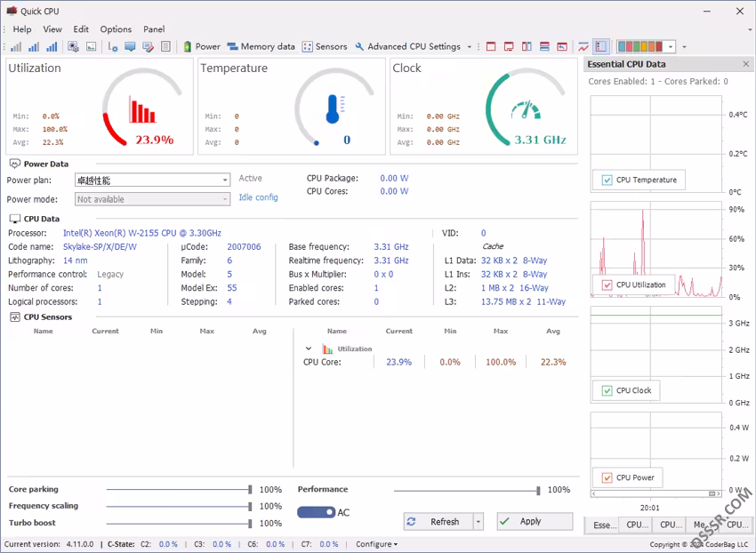Click the fully blue signal-bars toolbar icon
This screenshot has height=553, width=756.
[x=52, y=47]
